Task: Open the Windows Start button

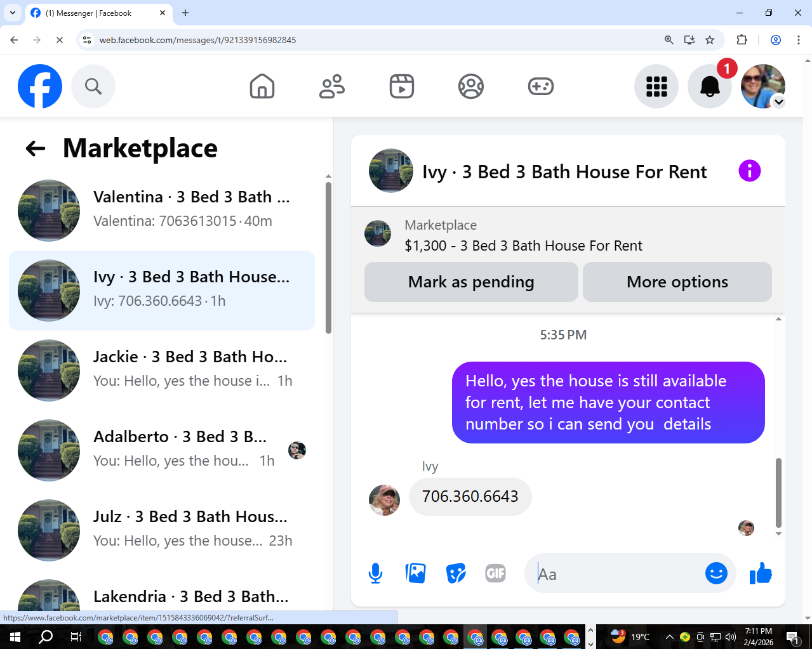Action: [15, 637]
